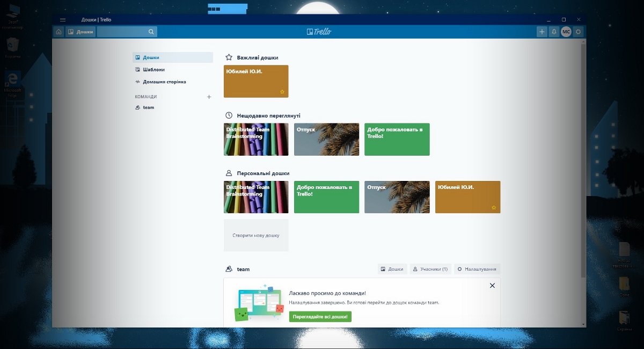Open Шаблони in the left sidebar
This screenshot has height=349, width=644.
(x=173, y=70)
